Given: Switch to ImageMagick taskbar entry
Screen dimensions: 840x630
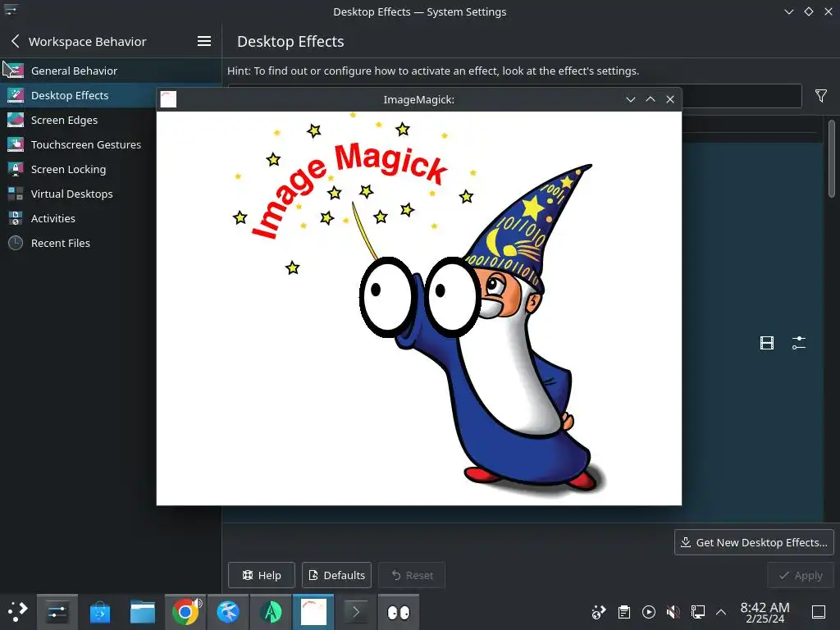Looking at the screenshot, I should click(313, 612).
